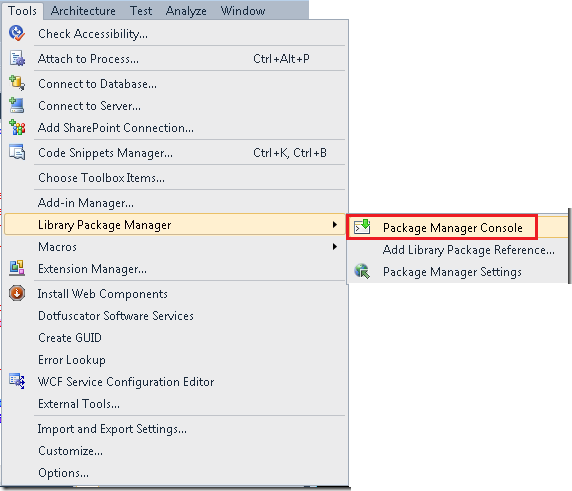Expand the Macros submenu arrow
Viewport: 572px width, 491px height.
(335, 247)
